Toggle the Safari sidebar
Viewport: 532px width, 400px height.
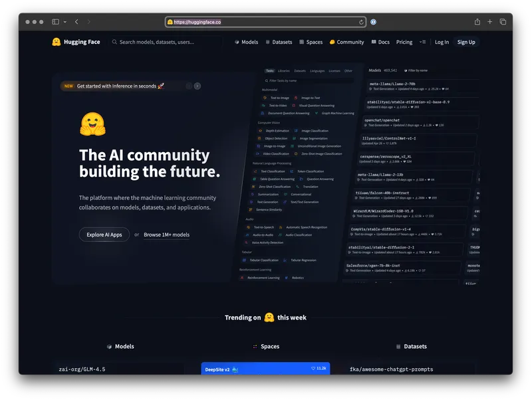tap(55, 22)
